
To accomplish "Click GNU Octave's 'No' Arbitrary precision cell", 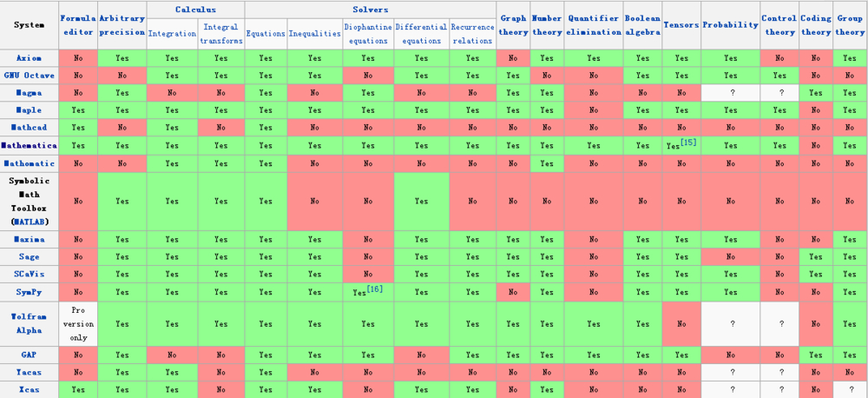I will (x=122, y=76).
